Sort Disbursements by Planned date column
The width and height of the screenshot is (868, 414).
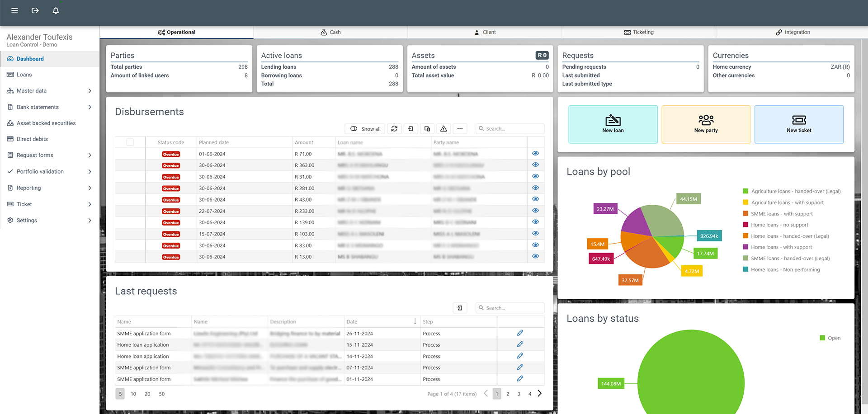pyautogui.click(x=244, y=142)
